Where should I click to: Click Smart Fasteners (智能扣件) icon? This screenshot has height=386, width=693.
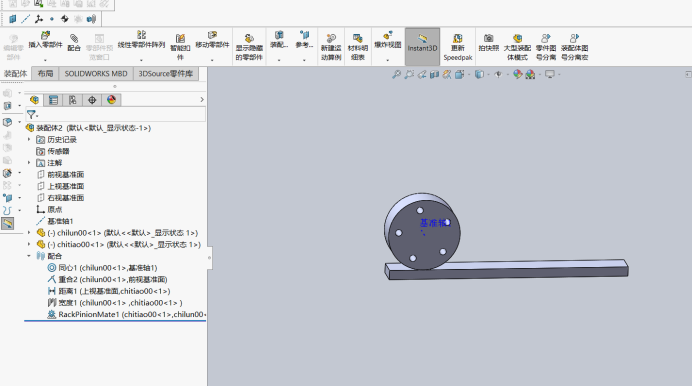click(180, 38)
